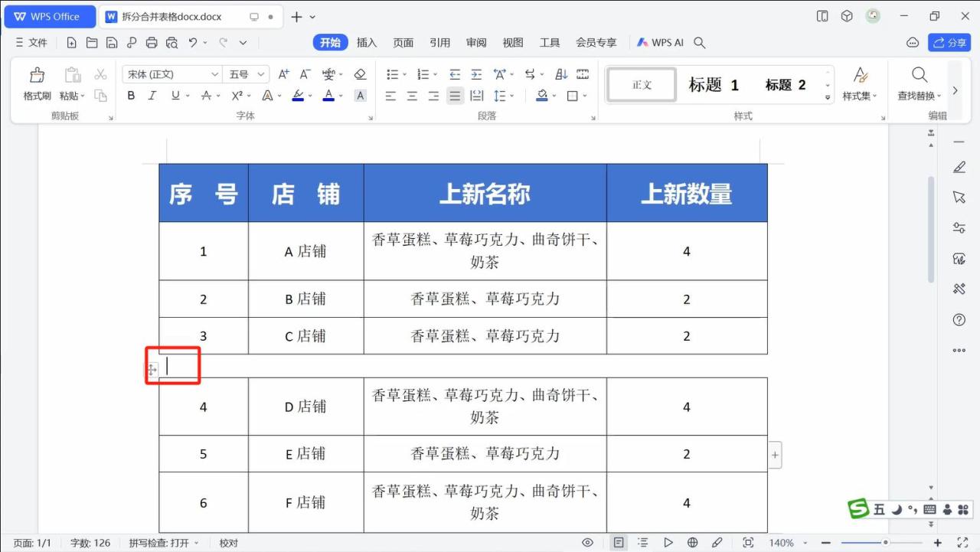980x552 pixels.
Task: Click the WPS AI search magnifier icon
Action: [699, 43]
